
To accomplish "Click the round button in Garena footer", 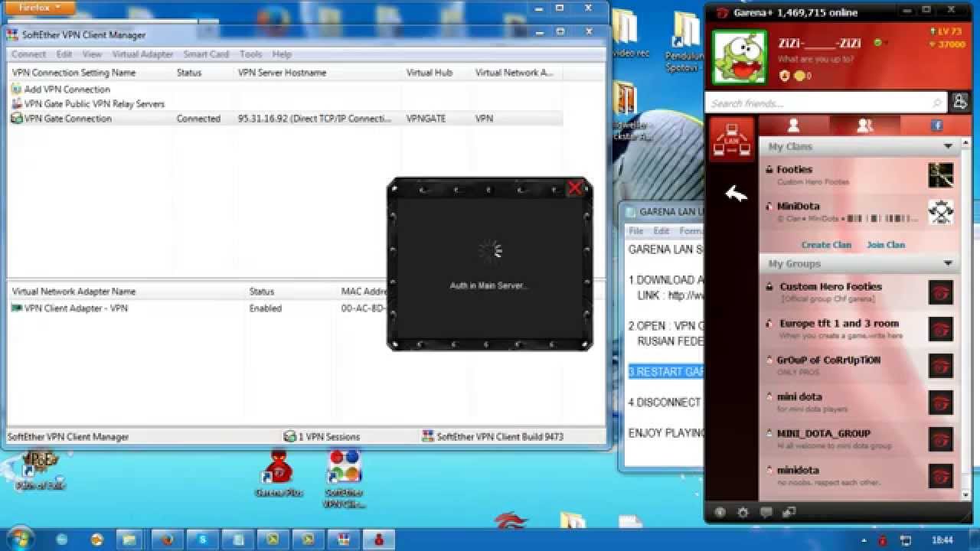I will point(720,513).
